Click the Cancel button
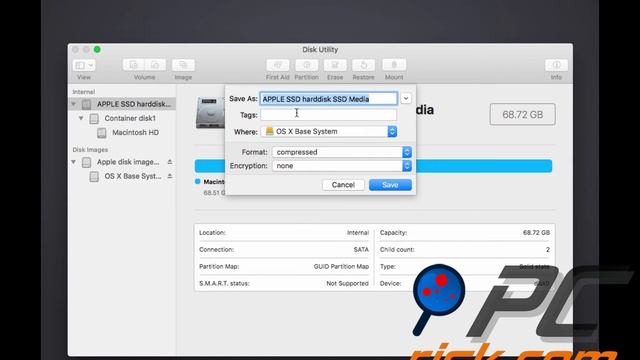This screenshot has width=640, height=360. point(343,185)
